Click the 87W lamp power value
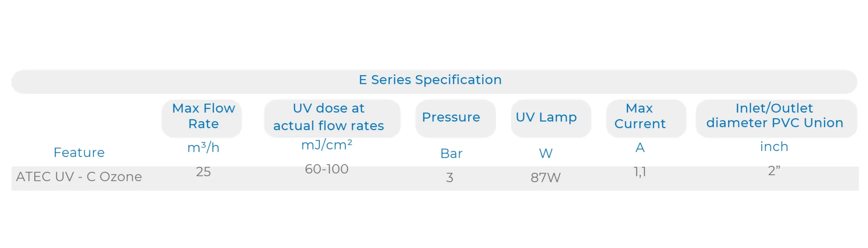Image resolution: width=868 pixels, height=248 pixels. pos(546,177)
